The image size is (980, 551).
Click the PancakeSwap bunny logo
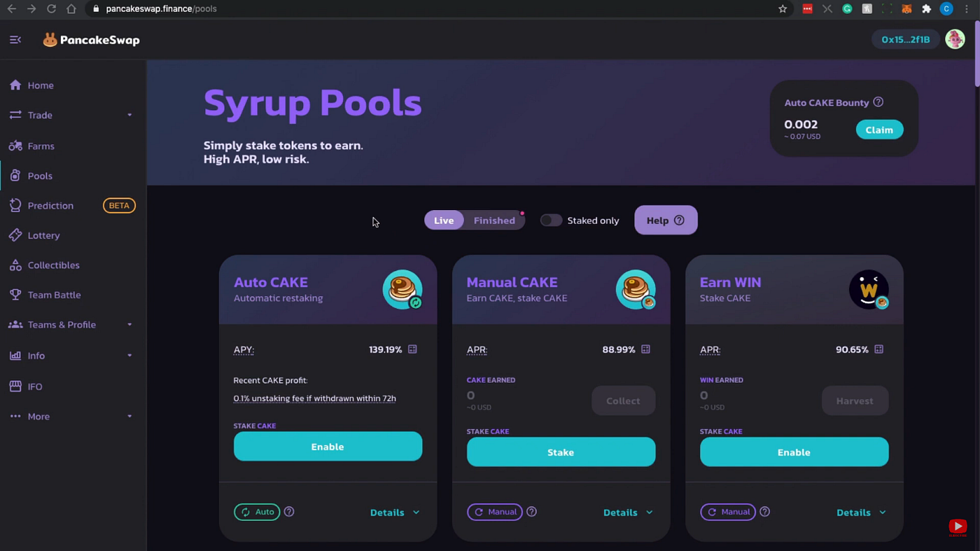click(x=50, y=40)
